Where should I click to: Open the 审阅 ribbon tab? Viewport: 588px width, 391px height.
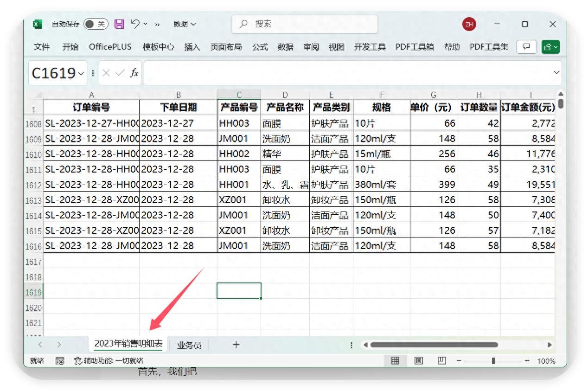pos(311,47)
